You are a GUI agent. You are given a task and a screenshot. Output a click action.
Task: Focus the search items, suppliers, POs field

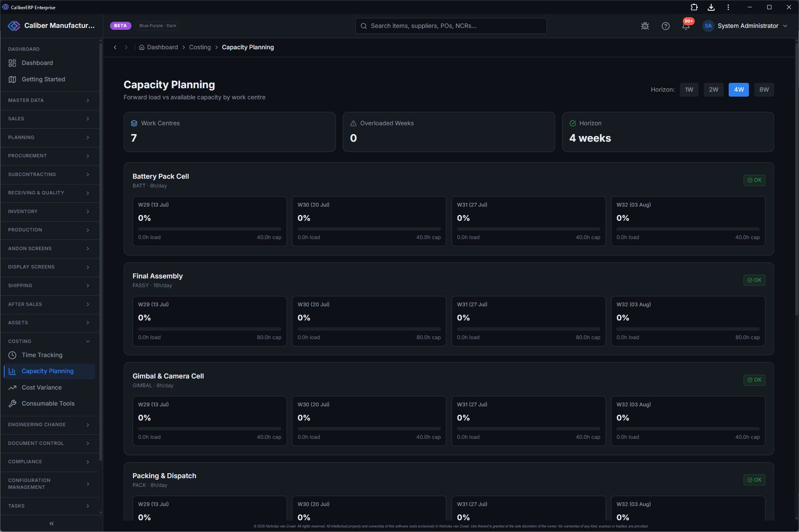pyautogui.click(x=451, y=26)
